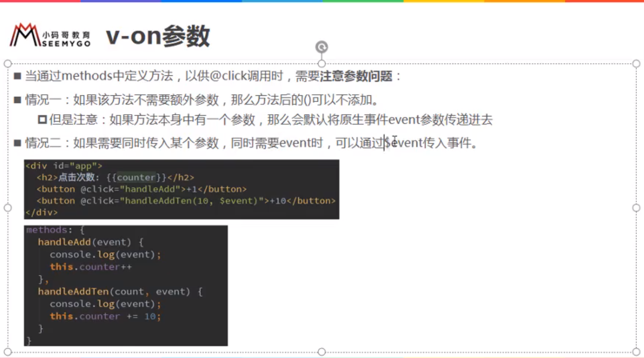
Task: Click the rotation handle above the text box
Action: coord(322,47)
